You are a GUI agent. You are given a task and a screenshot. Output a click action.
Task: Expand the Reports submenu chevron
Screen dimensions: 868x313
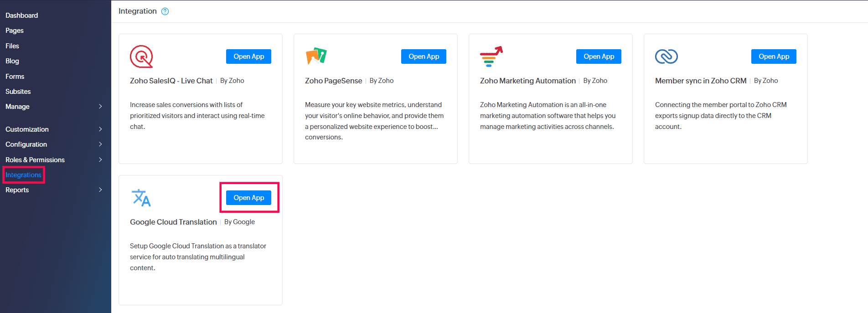click(x=100, y=190)
